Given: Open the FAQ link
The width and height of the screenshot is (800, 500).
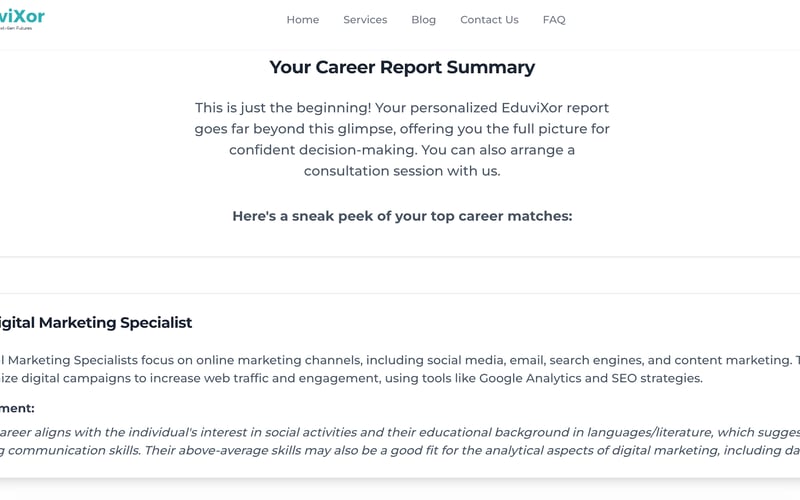Looking at the screenshot, I should [x=554, y=19].
